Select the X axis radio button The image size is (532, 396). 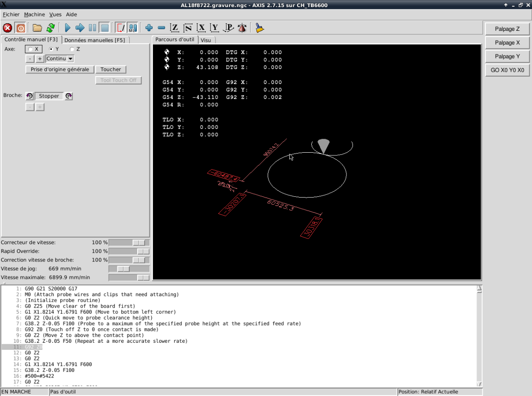click(30, 49)
